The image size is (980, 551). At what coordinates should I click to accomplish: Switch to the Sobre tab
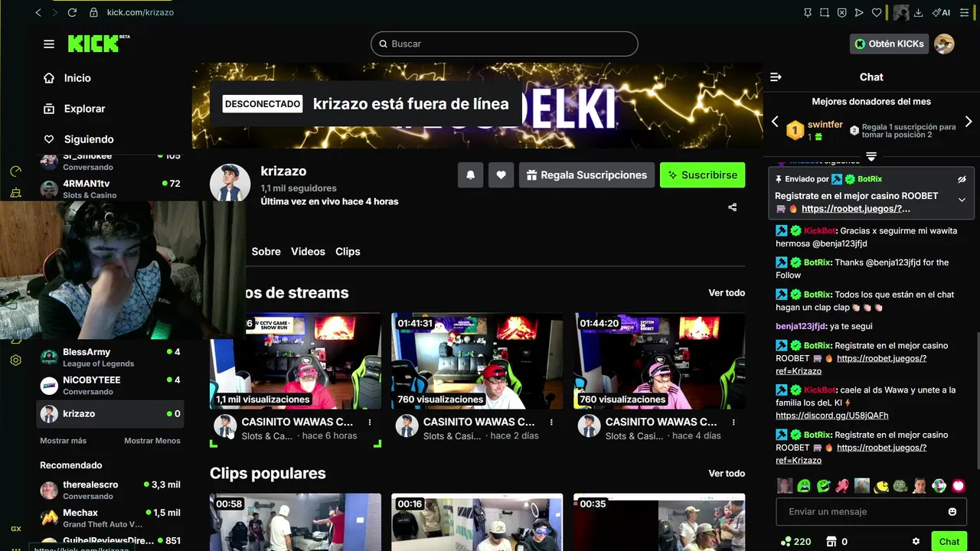[266, 251]
